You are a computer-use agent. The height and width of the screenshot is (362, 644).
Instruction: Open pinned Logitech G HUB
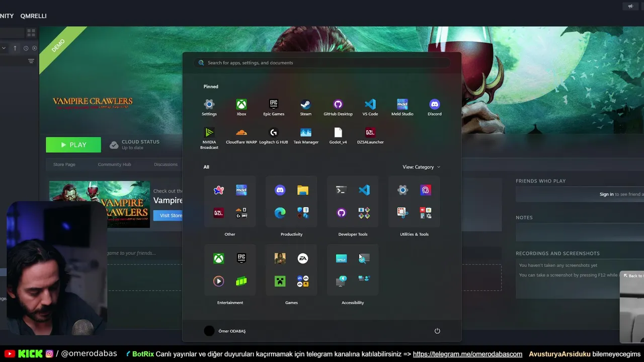[274, 136]
